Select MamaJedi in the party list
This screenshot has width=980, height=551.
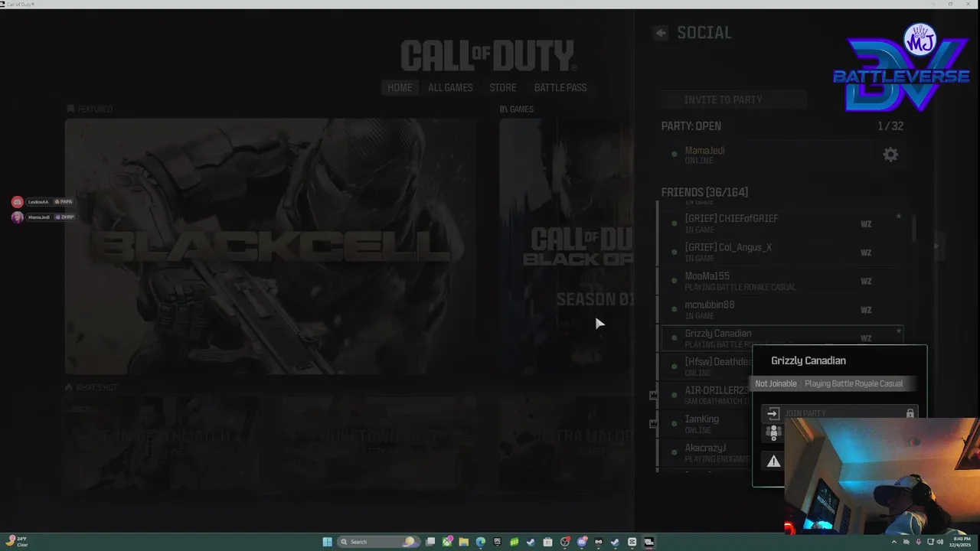pyautogui.click(x=768, y=155)
